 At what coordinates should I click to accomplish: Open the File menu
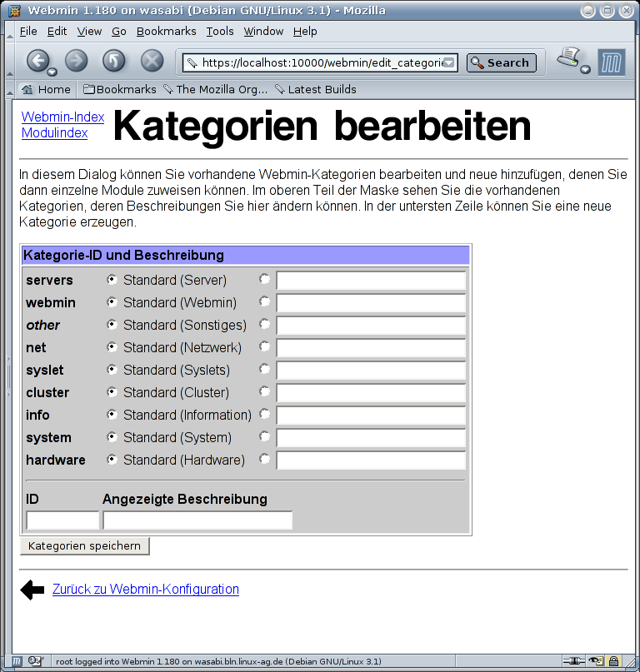pos(28,32)
